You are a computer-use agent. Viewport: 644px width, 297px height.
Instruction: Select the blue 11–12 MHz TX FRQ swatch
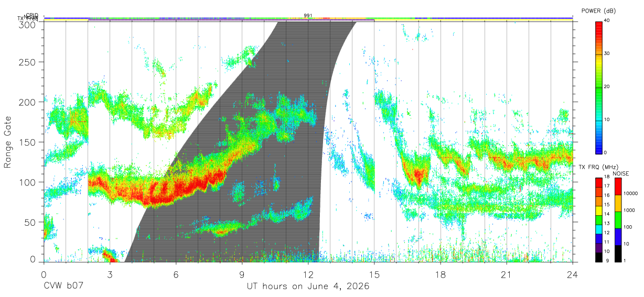[598, 238]
